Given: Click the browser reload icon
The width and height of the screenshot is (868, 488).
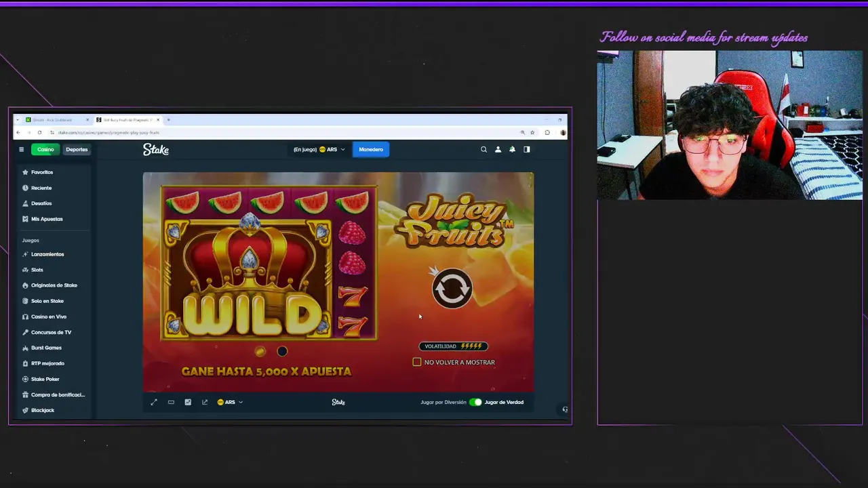Looking at the screenshot, I should [39, 133].
